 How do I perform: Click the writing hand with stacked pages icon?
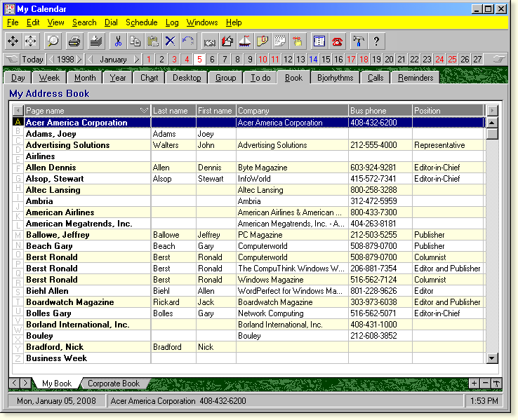tap(96, 41)
